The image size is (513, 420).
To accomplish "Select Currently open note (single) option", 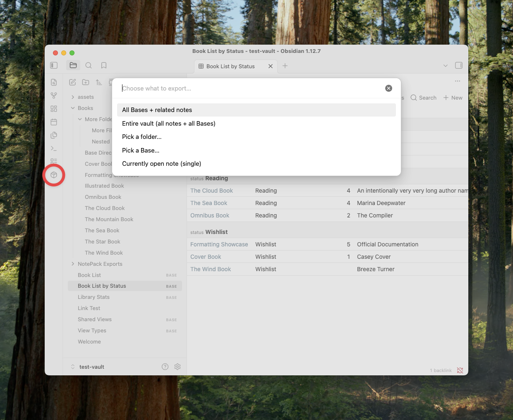I will (256, 164).
